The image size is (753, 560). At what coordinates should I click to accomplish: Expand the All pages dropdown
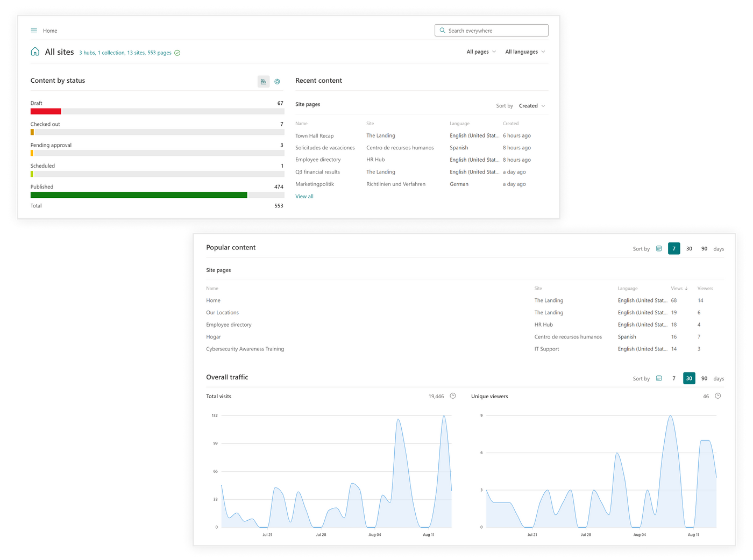point(481,52)
